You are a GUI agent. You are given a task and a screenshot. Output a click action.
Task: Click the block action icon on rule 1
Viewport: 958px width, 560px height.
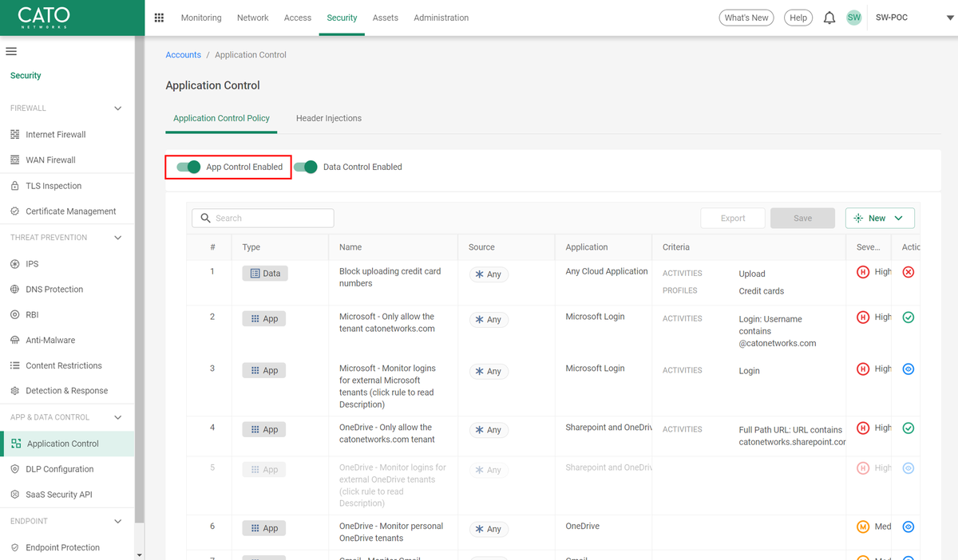click(909, 272)
